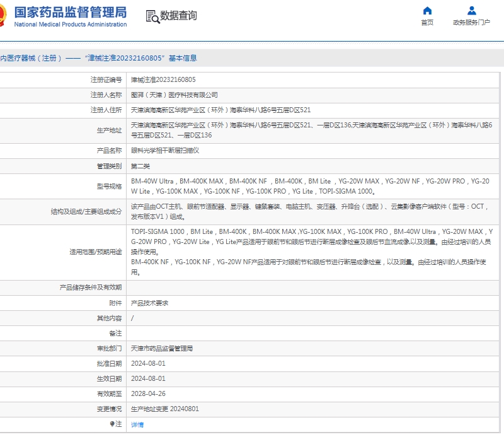Click the 变更情况 label

109,409
